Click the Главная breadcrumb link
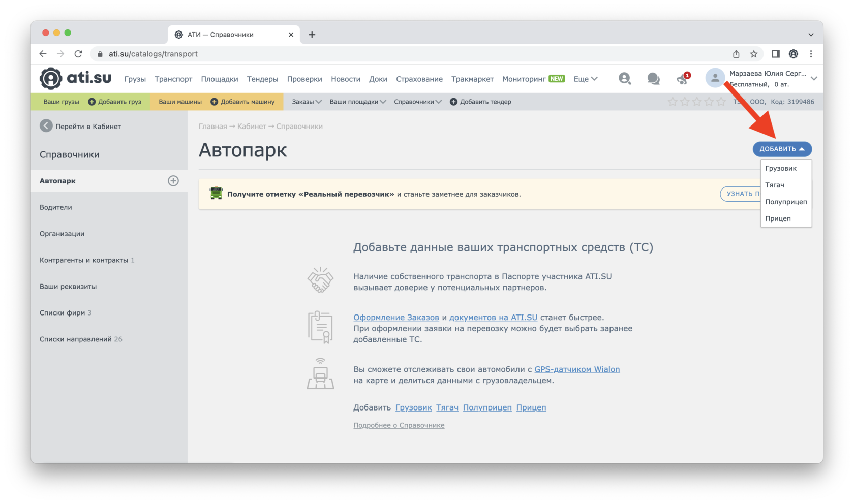The height and width of the screenshot is (504, 854). click(x=212, y=126)
